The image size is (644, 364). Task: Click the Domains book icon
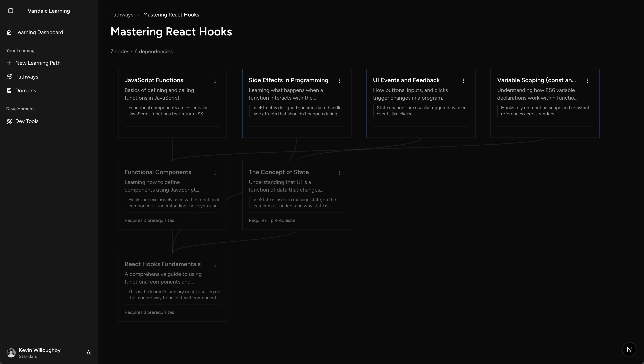tap(9, 90)
